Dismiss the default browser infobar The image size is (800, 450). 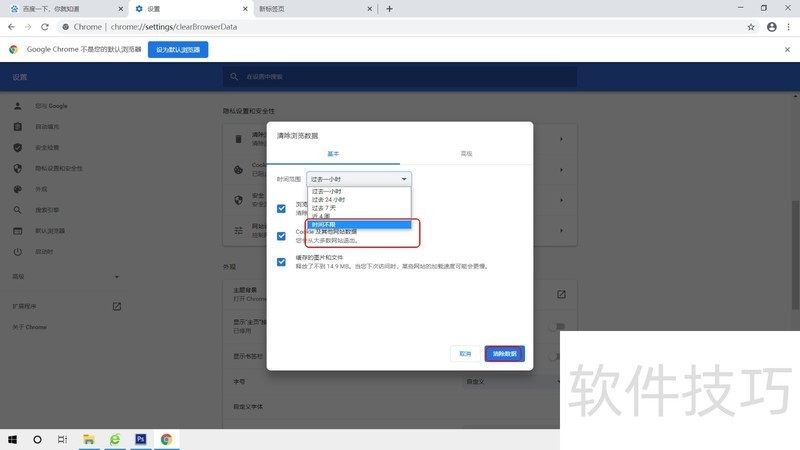click(787, 49)
